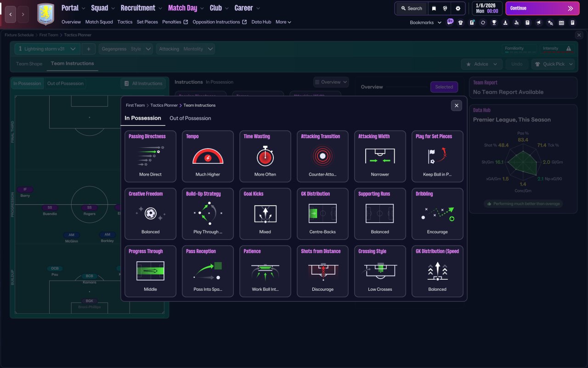Open the More submenu dropdown
The image size is (588, 368).
(283, 22)
